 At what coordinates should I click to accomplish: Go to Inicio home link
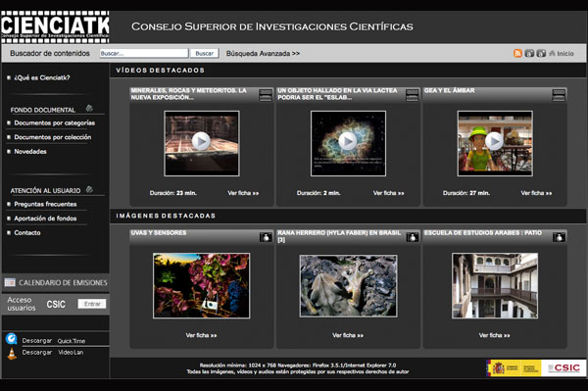tap(562, 54)
